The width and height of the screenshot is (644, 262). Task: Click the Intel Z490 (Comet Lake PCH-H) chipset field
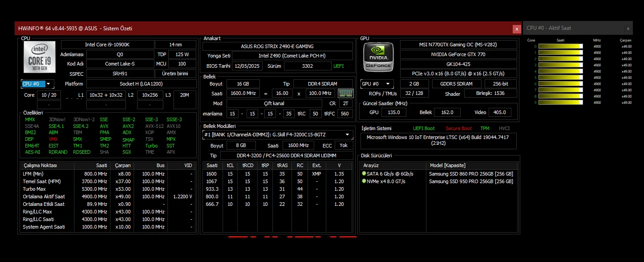pos(292,56)
